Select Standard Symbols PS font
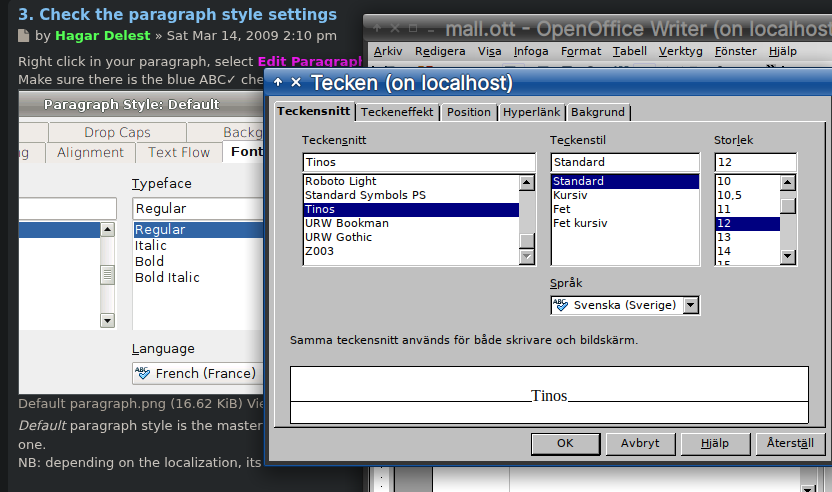Image resolution: width=832 pixels, height=492 pixels. coord(411,195)
